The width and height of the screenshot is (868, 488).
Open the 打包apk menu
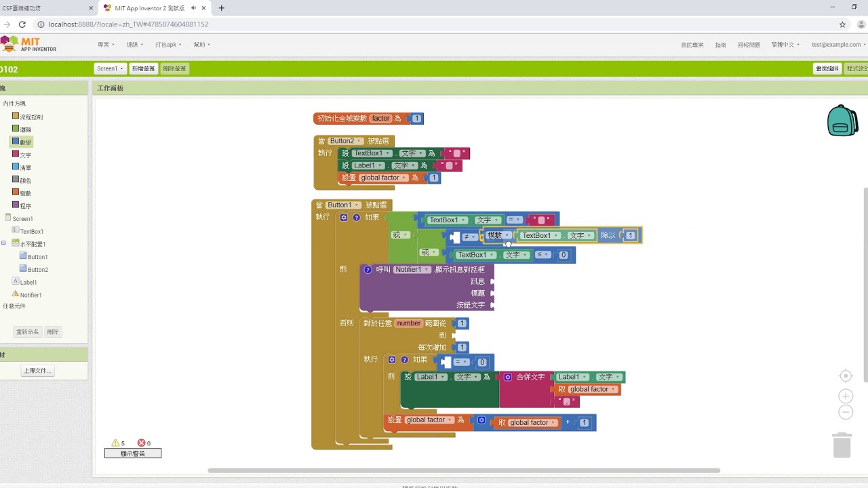(168, 45)
